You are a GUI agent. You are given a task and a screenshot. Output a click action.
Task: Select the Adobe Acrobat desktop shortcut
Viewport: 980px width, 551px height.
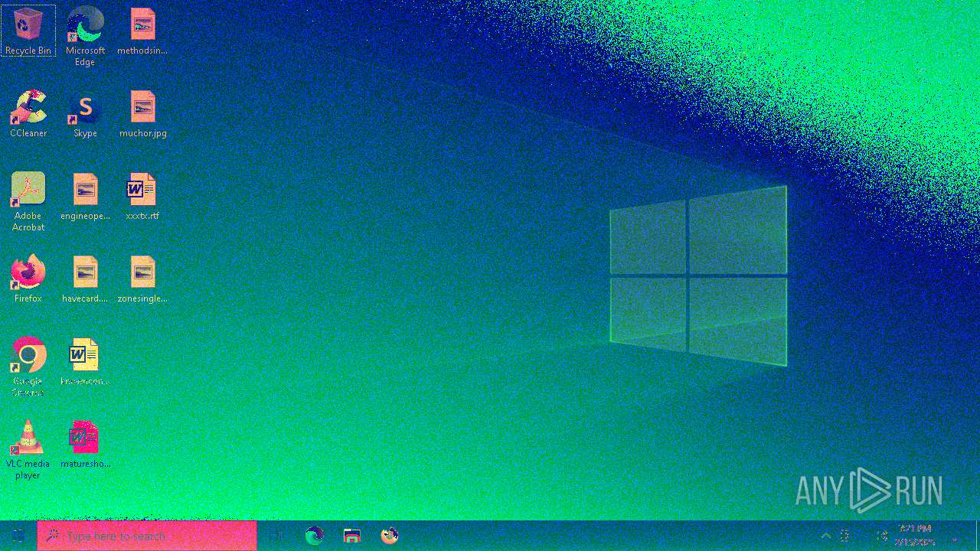click(28, 202)
